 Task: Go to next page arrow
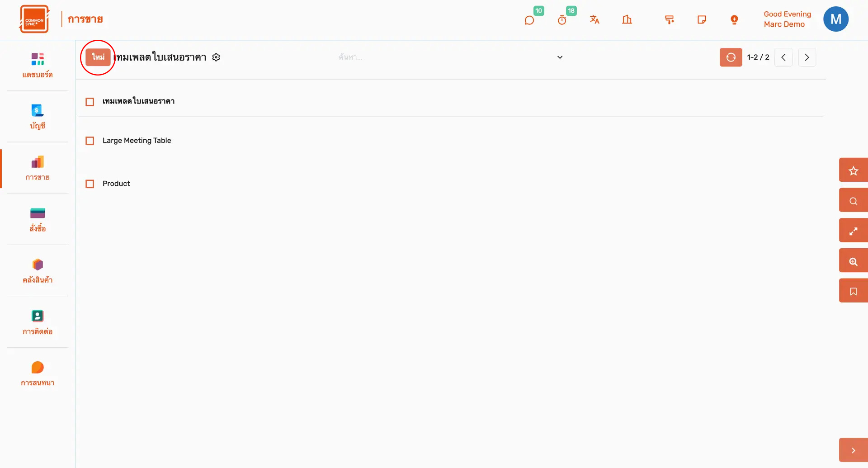807,57
